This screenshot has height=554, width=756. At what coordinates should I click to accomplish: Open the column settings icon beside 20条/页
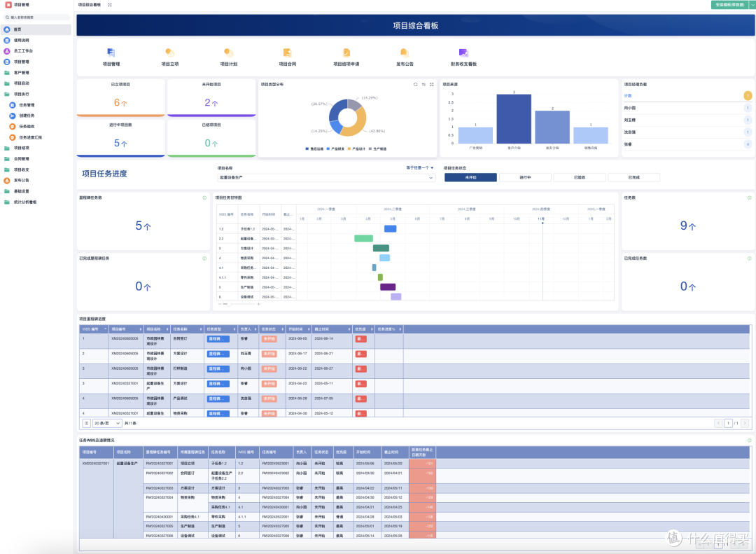86,423
